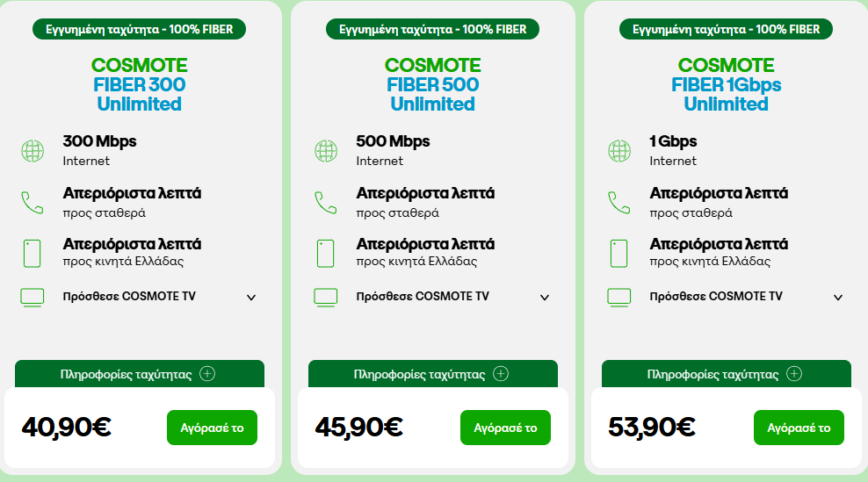Click the plus circle icon in FIBER 1Gbps speed info
Viewport: 868px width, 482px height.
point(794,374)
